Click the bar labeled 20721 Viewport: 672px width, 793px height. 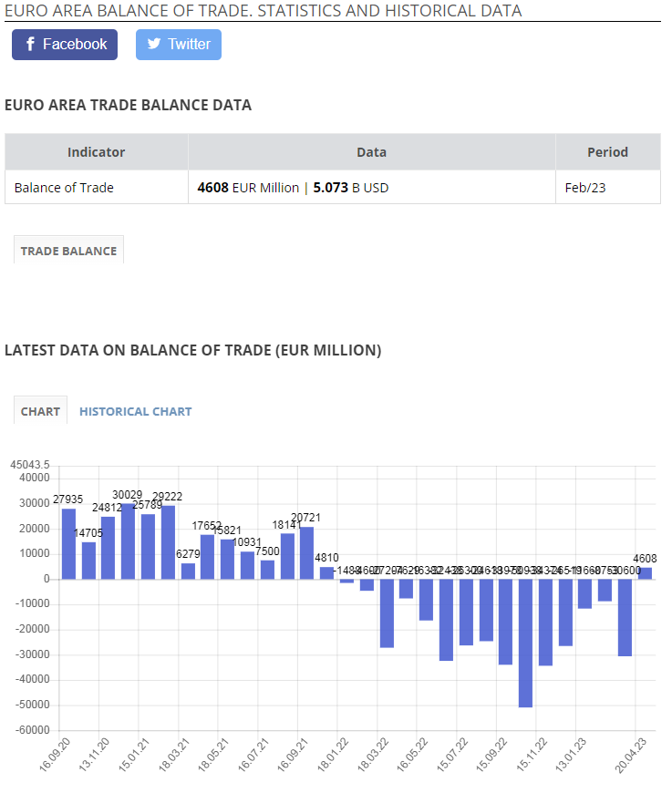coord(306,552)
